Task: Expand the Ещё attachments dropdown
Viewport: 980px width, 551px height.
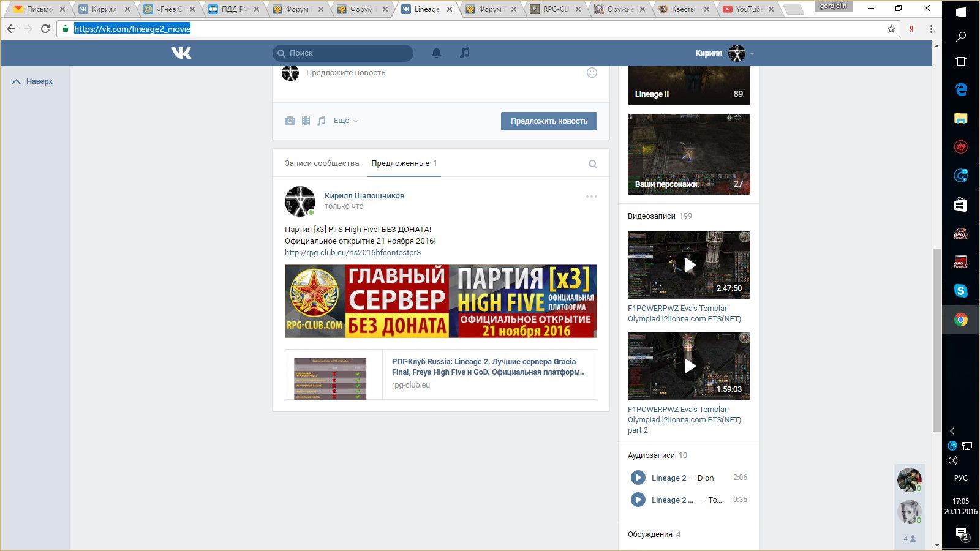Action: [x=345, y=121]
